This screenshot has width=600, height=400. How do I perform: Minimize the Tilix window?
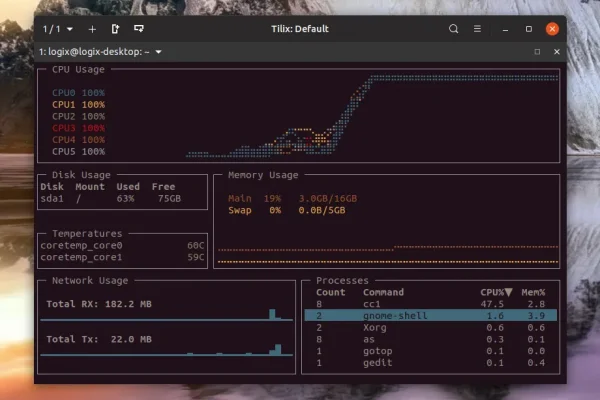point(505,29)
